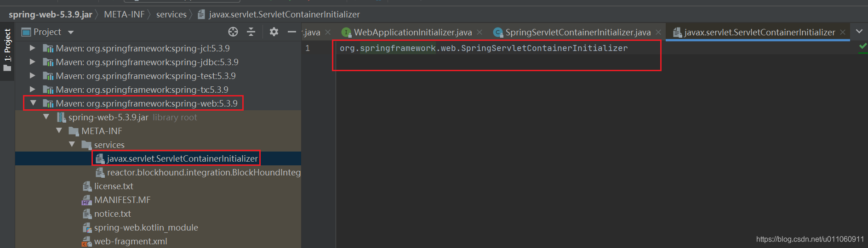
Task: Click SpringServletContainerInitializer text in editor
Action: point(544,48)
